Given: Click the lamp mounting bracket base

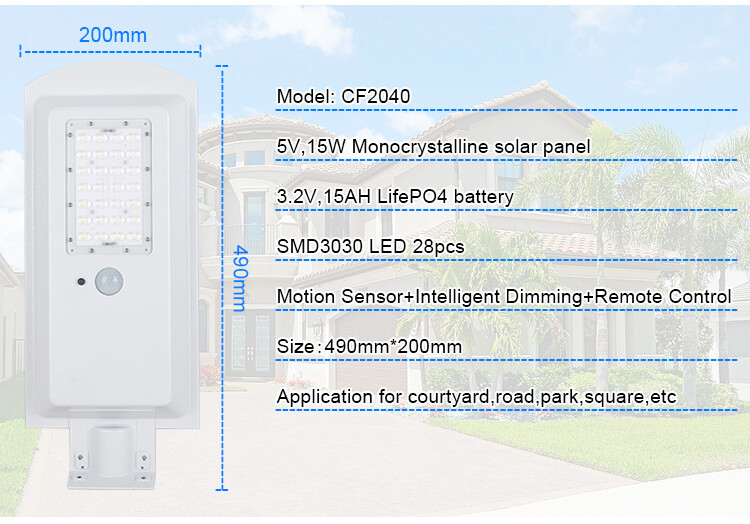Looking at the screenshot, I should click(111, 450).
